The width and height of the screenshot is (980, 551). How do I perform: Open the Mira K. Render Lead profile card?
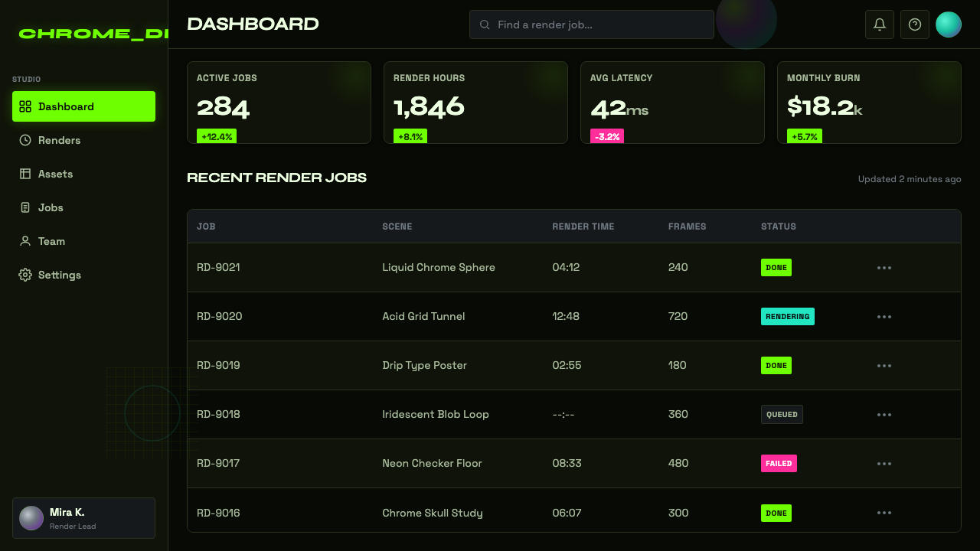[x=83, y=518]
